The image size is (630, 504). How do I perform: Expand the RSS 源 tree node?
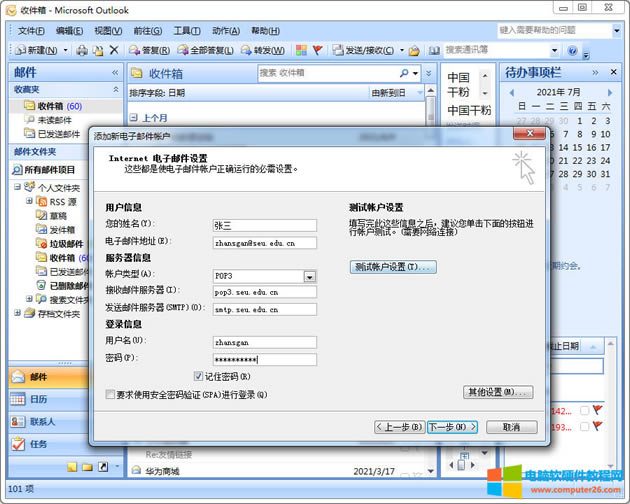pyautogui.click(x=29, y=201)
